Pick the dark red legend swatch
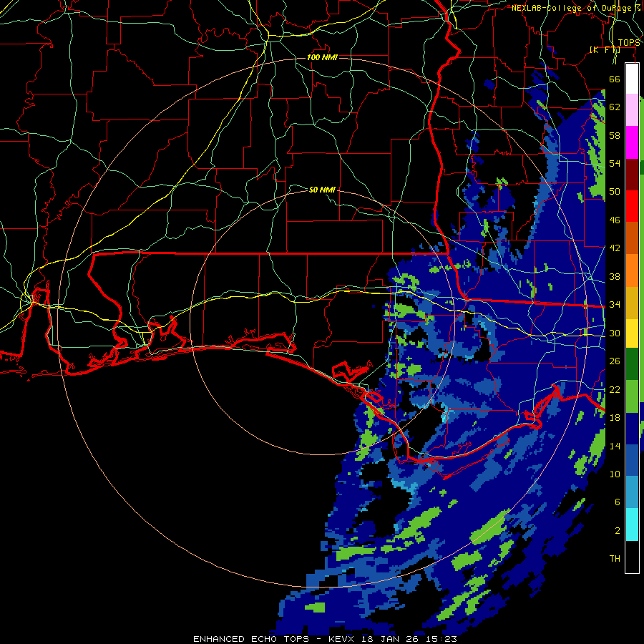Viewport: 644px width, 644px height. click(632, 174)
